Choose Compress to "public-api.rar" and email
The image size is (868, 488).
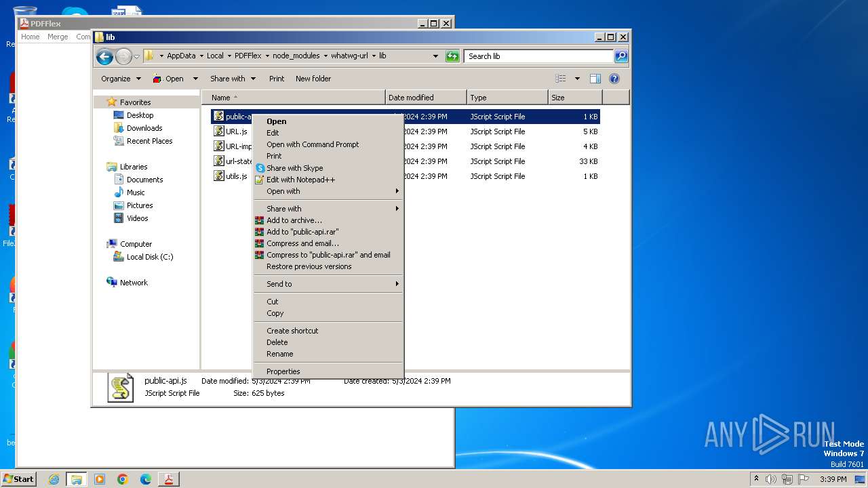[328, 255]
